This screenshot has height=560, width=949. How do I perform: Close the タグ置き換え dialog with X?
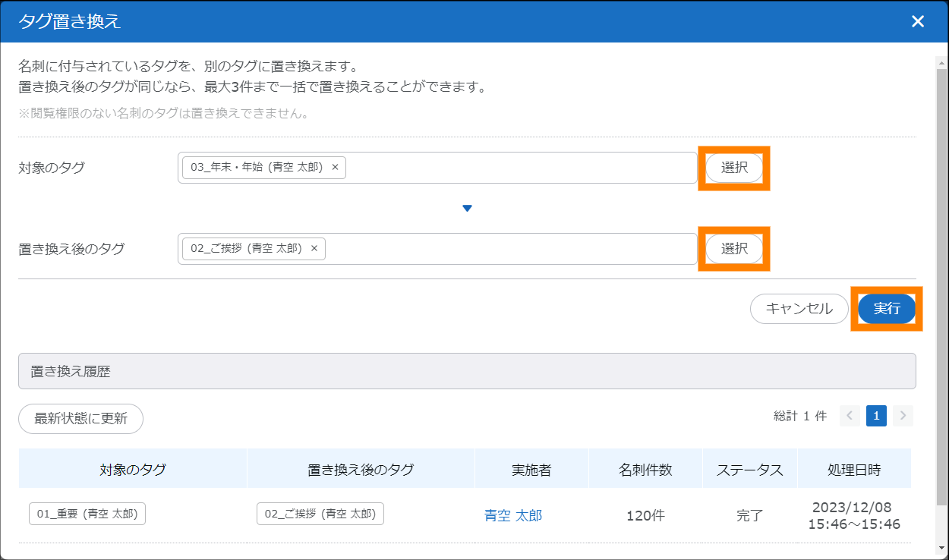918,21
